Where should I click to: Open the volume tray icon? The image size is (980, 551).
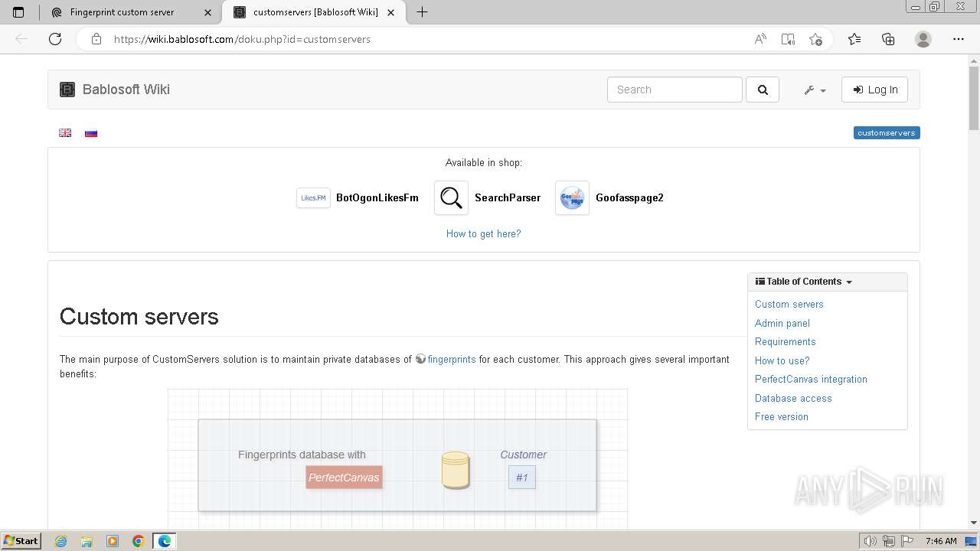[x=871, y=541]
